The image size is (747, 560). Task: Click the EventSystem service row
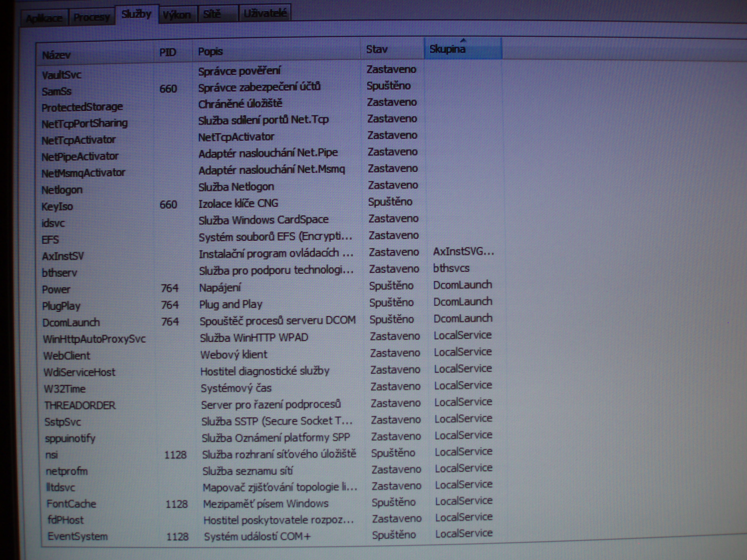click(x=77, y=536)
